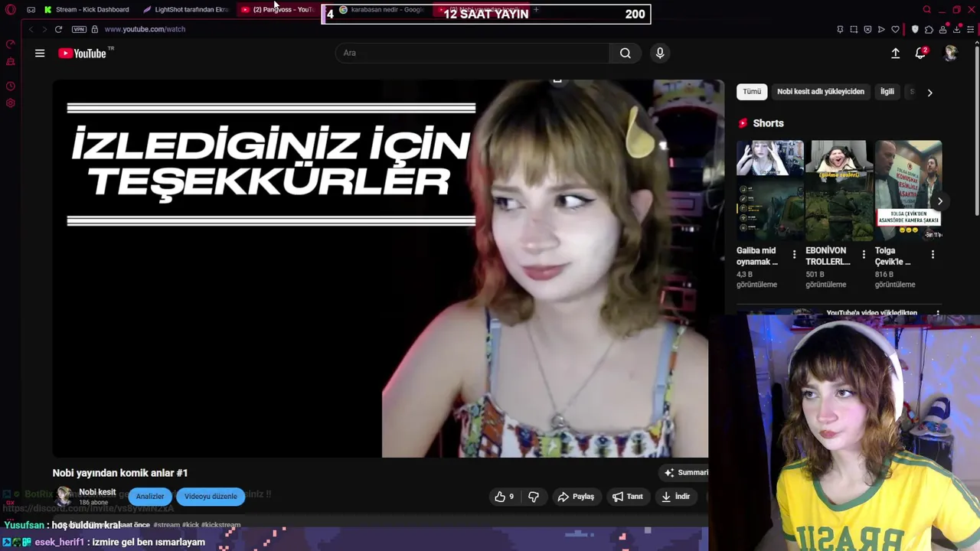Viewport: 980px width, 551px height.
Task: Open the YouTube account avatar menu
Action: coord(950,53)
